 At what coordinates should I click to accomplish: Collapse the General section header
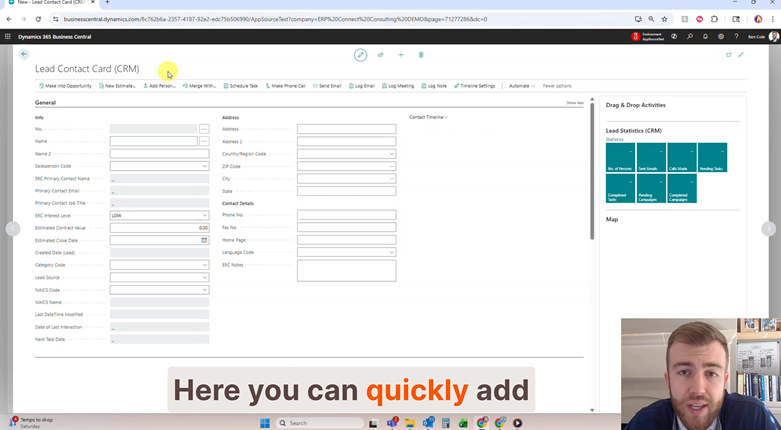45,103
